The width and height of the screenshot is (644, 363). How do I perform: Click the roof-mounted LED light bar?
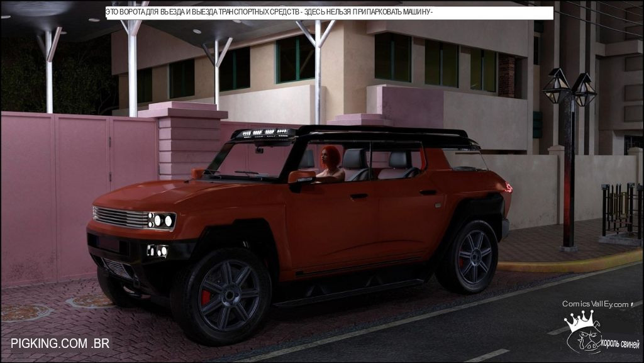coord(263,133)
